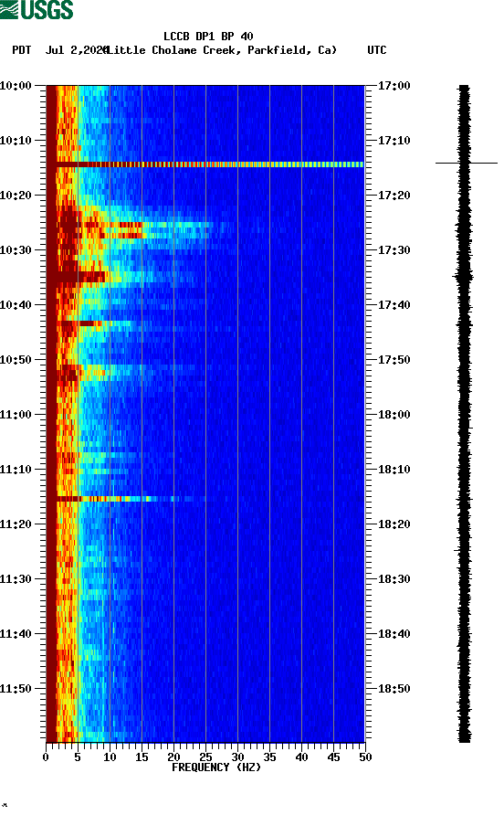Click the 30 Hz frequency tick label
This screenshot has height=815, width=504.
237,757
